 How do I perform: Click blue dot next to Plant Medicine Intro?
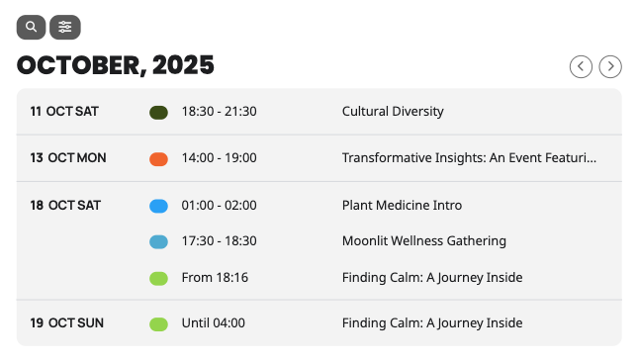coord(158,206)
